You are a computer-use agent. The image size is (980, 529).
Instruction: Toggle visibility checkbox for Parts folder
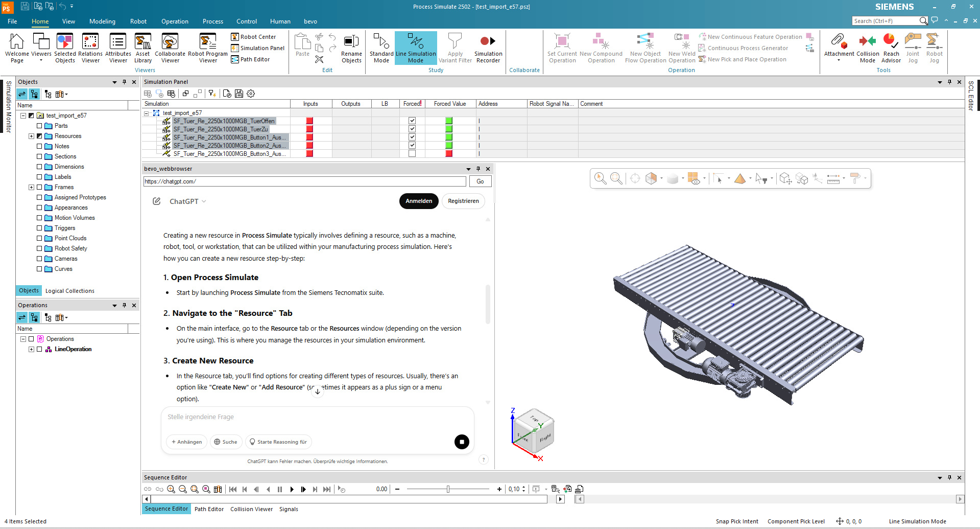click(39, 126)
